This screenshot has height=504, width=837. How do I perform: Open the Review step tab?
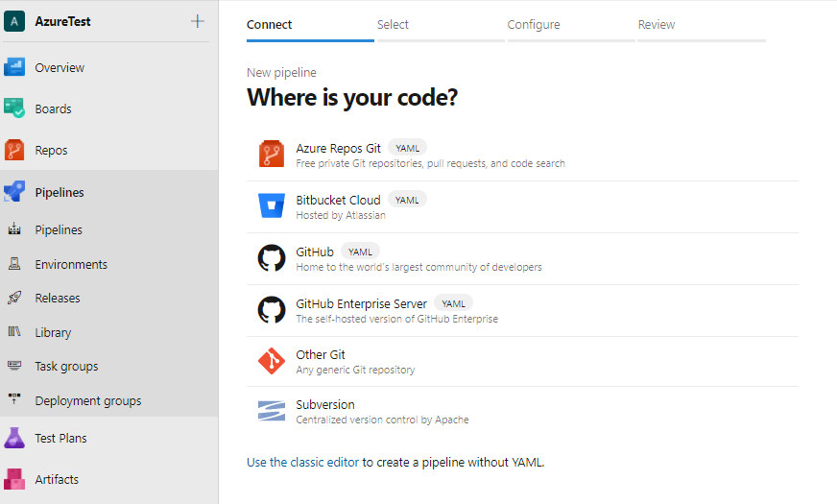tap(657, 25)
